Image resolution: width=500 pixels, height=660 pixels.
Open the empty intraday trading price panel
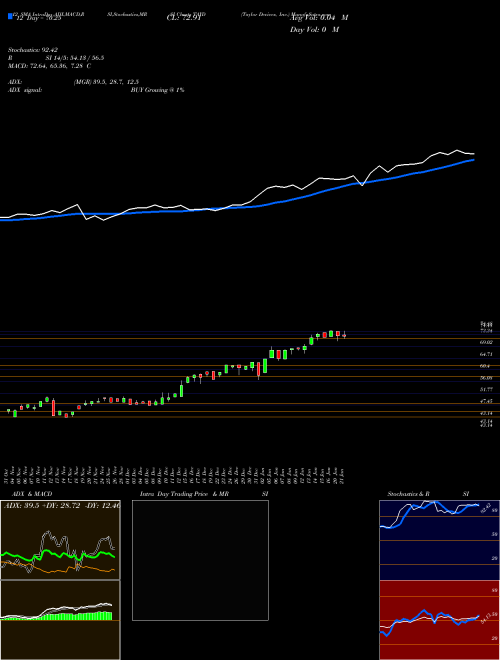pos(200,560)
